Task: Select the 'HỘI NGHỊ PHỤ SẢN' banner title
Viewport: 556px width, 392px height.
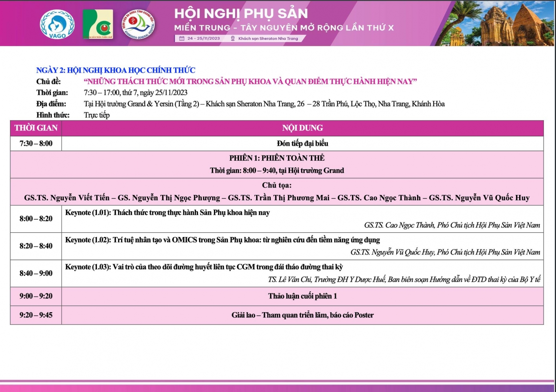Action: point(241,14)
